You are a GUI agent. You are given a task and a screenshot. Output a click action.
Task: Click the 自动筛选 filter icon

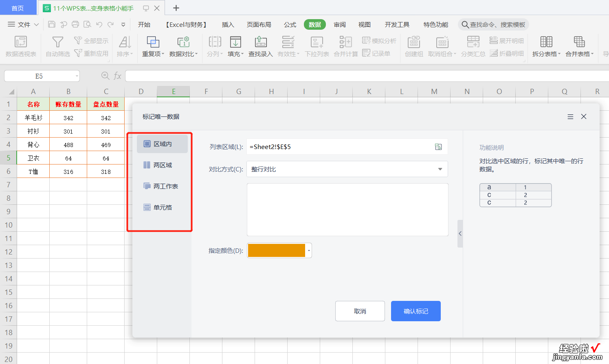pos(58,42)
